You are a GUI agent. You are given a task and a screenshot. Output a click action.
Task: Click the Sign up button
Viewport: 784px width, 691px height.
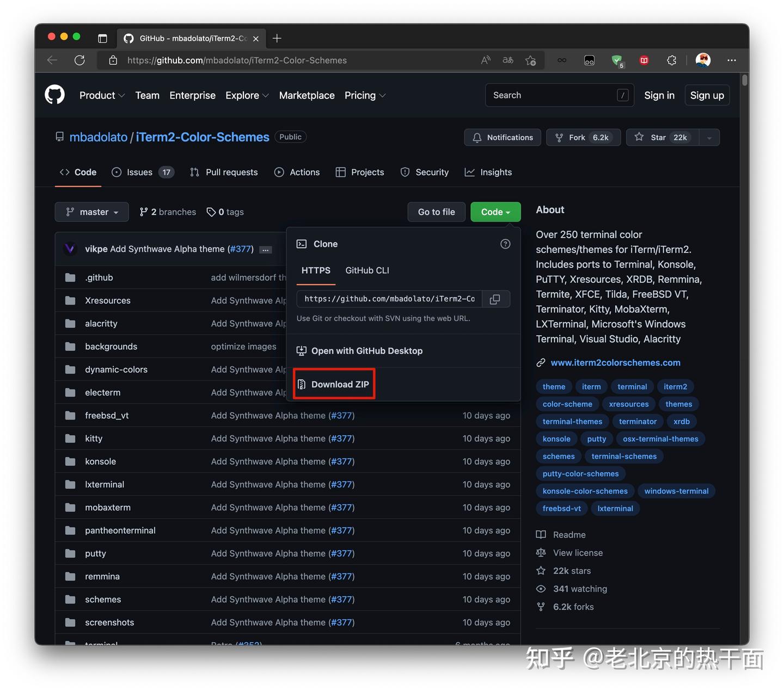707,95
